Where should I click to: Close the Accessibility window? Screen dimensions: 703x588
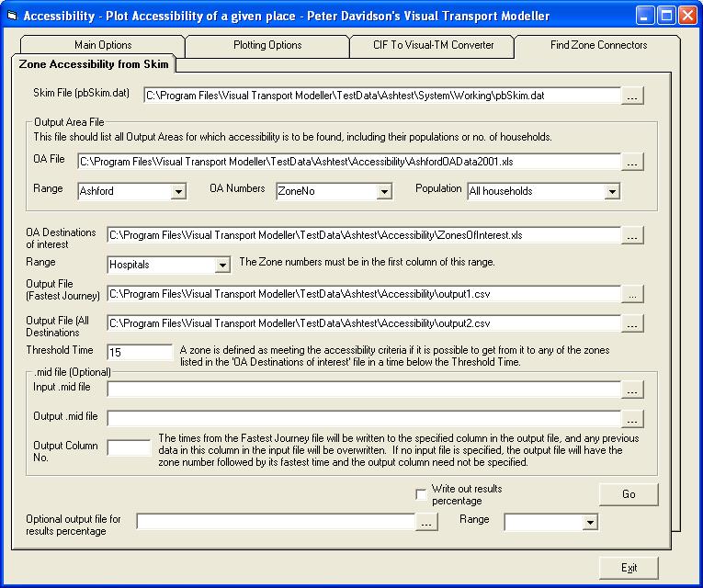tap(687, 17)
